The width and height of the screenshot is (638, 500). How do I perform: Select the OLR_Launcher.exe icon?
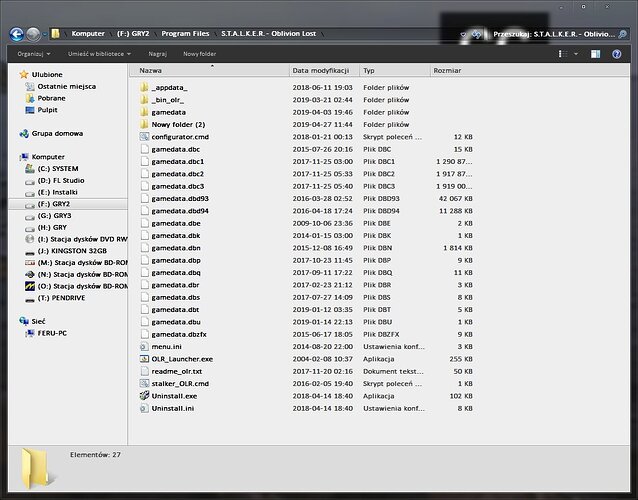pos(144,359)
